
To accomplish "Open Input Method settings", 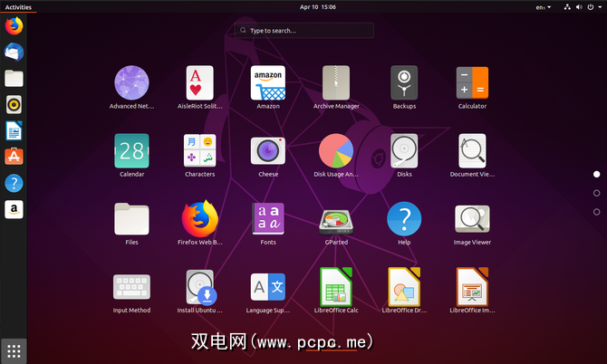I will click(131, 287).
